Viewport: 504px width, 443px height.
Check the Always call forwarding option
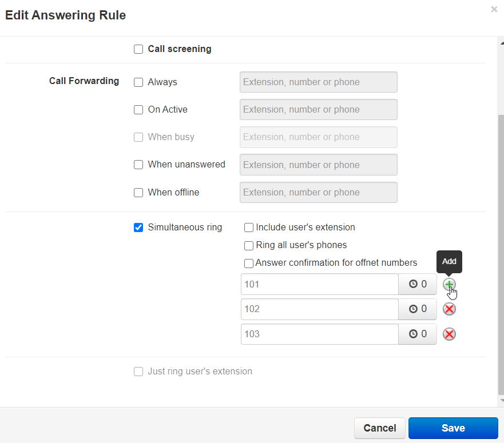(138, 82)
